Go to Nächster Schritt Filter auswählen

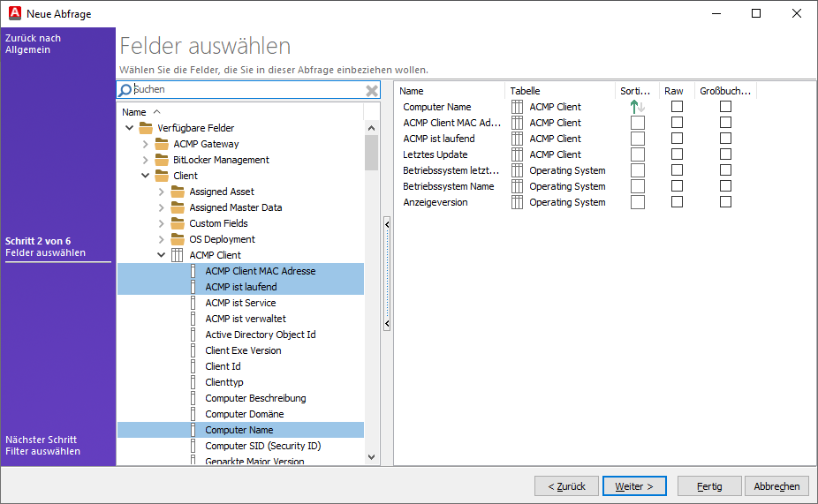[x=42, y=446]
